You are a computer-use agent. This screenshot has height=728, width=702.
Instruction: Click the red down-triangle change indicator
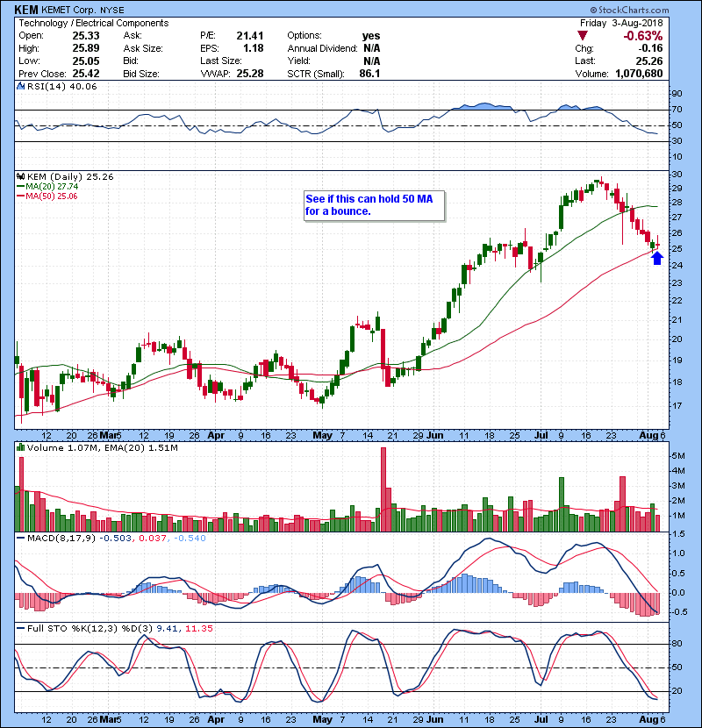coord(582,36)
